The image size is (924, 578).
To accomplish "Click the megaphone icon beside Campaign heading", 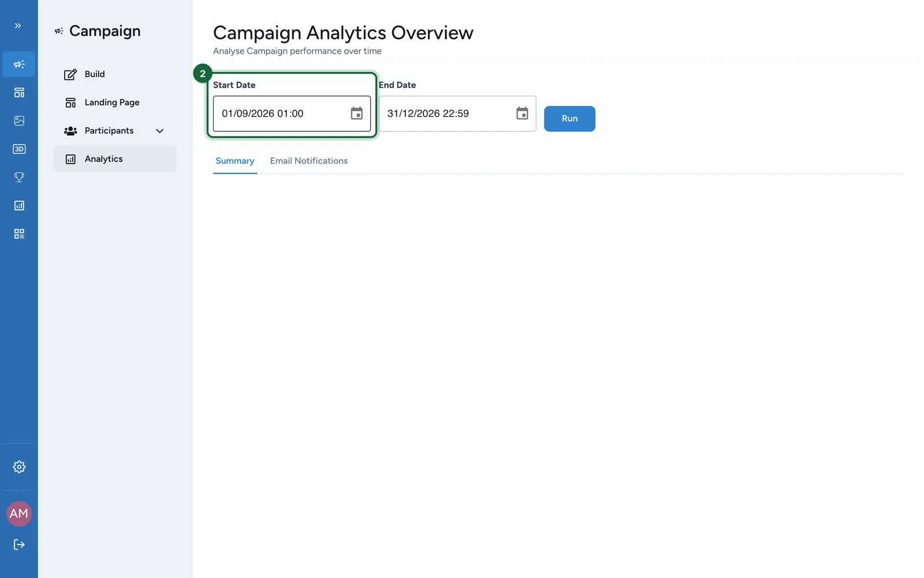I will [59, 31].
